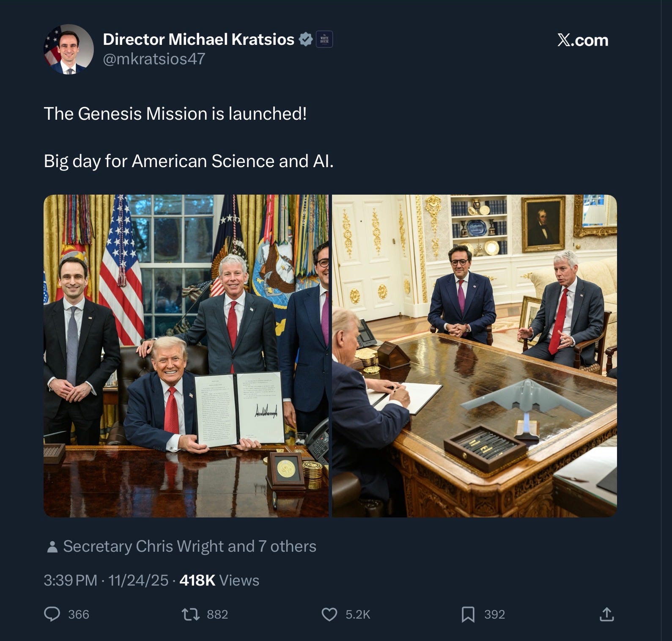Viewport: 672px width, 641px height.
Task: Open Michael Kratsios profile avatar
Action: [x=69, y=49]
